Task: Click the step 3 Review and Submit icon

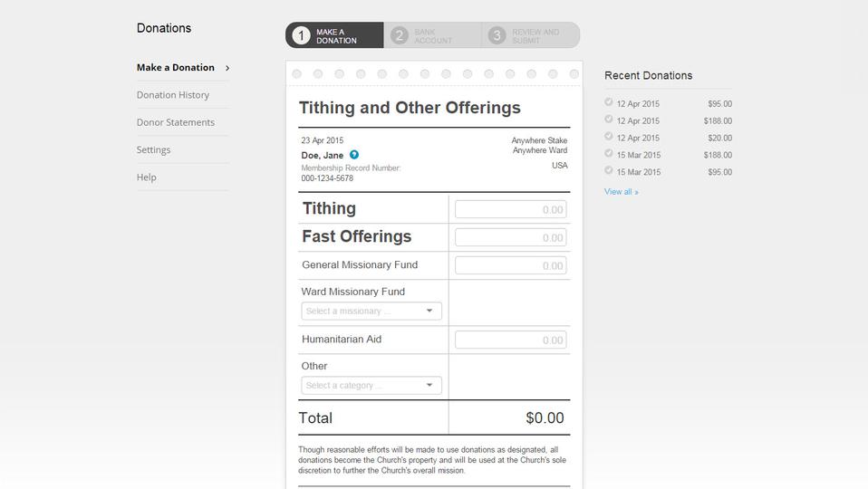Action: coord(497,36)
